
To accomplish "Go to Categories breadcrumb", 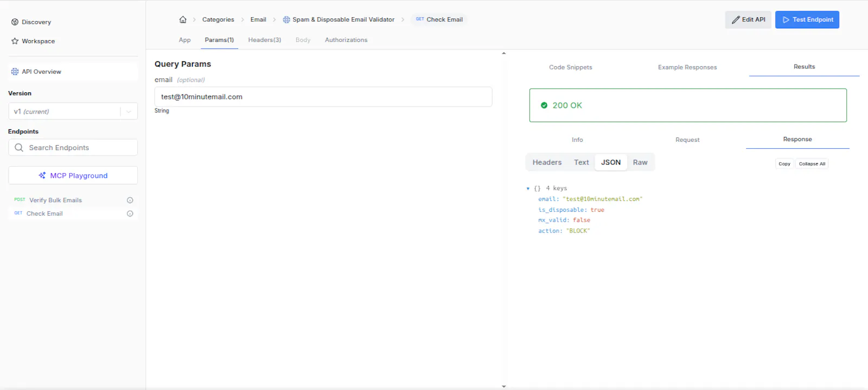I will point(218,20).
